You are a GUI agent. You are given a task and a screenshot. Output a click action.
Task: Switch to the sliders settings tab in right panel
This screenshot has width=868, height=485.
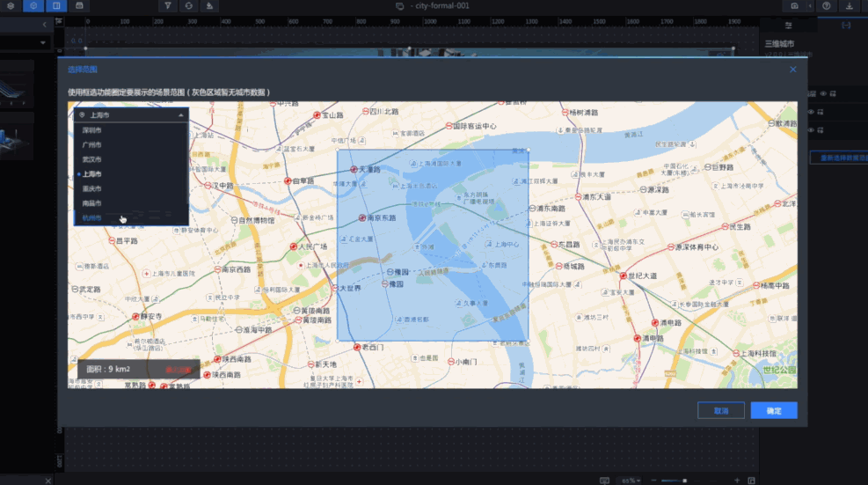(788, 25)
